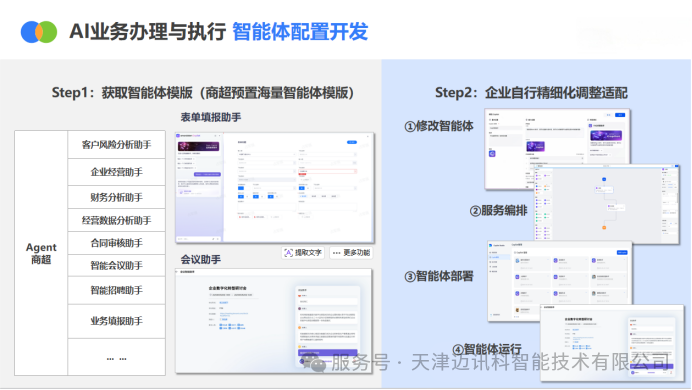Image resolution: width=692 pixels, height=390 pixels.
Task: Open the 更多功能 menu button
Action: pyautogui.click(x=351, y=253)
